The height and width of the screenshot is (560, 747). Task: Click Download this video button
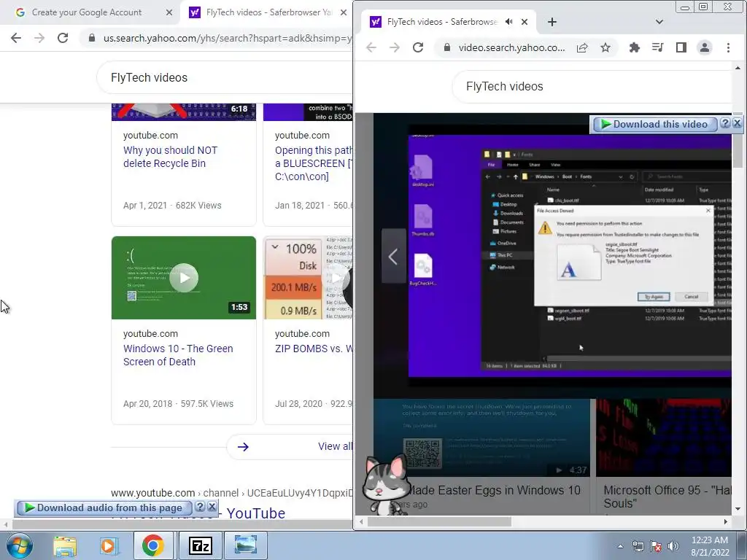coord(655,124)
